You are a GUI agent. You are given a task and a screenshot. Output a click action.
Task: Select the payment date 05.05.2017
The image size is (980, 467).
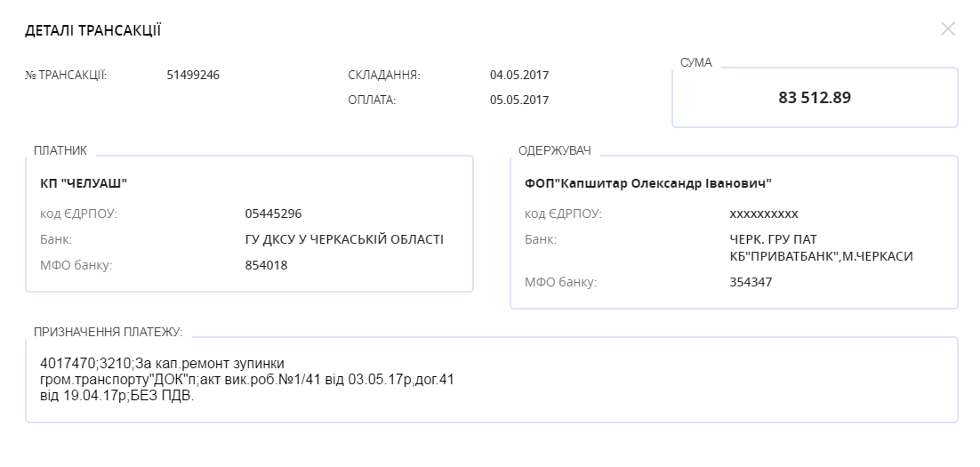(x=519, y=100)
